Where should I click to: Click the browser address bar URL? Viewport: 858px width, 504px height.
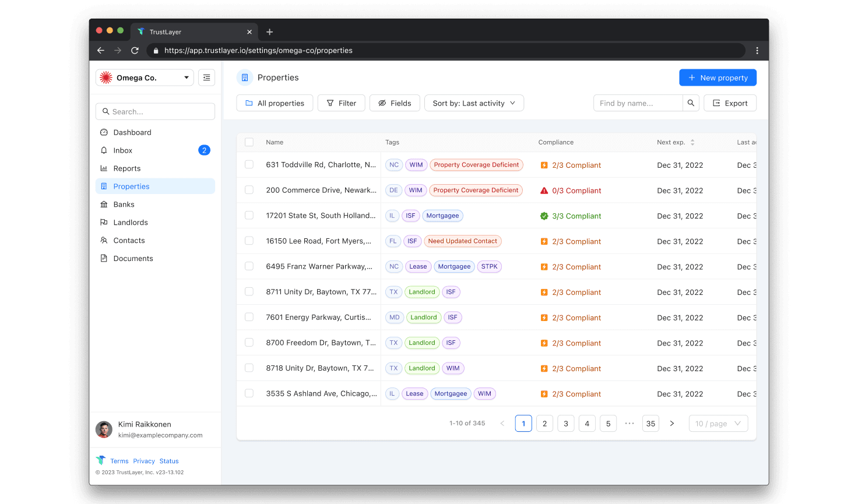(x=258, y=51)
